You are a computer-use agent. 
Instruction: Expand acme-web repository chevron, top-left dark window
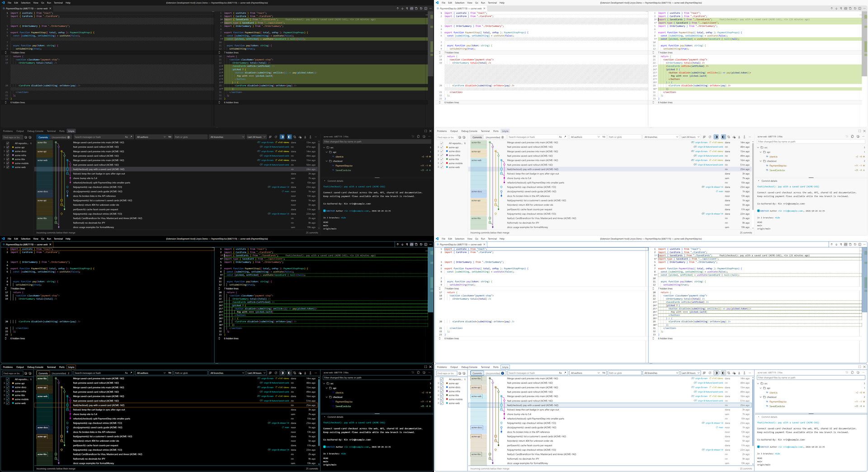pyautogui.click(x=4, y=167)
